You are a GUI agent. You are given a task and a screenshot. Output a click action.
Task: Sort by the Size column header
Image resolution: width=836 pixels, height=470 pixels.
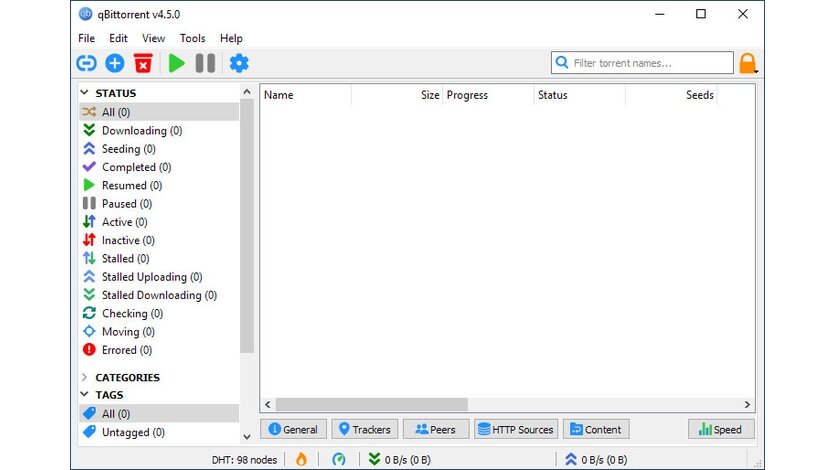pos(397,95)
